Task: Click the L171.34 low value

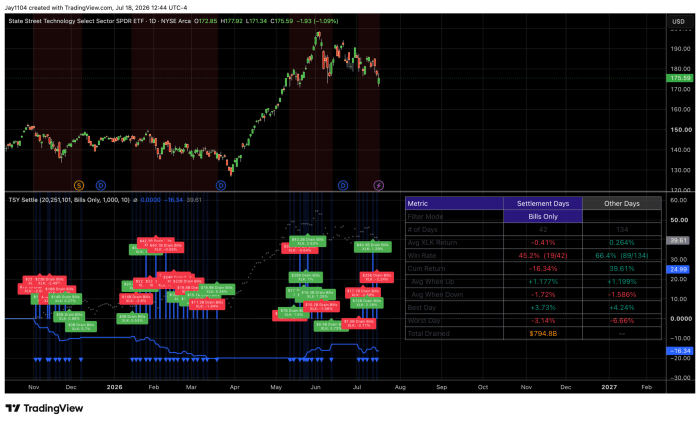Action: (257, 21)
